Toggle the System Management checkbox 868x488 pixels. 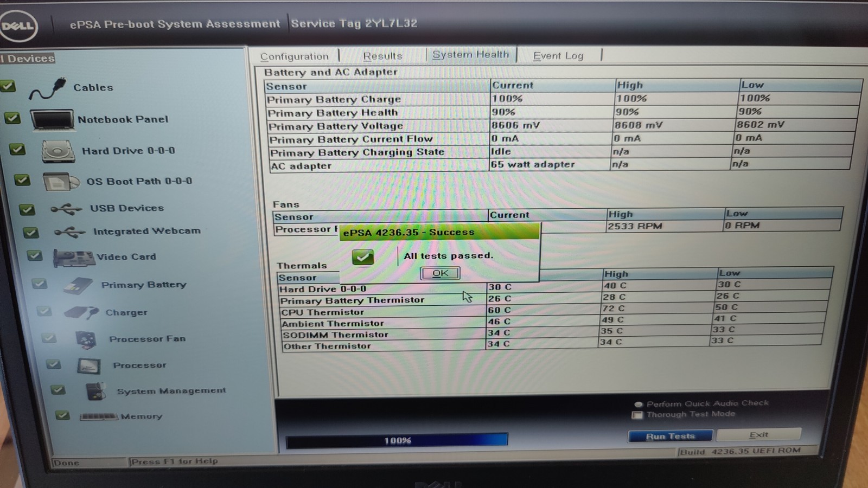tap(58, 389)
